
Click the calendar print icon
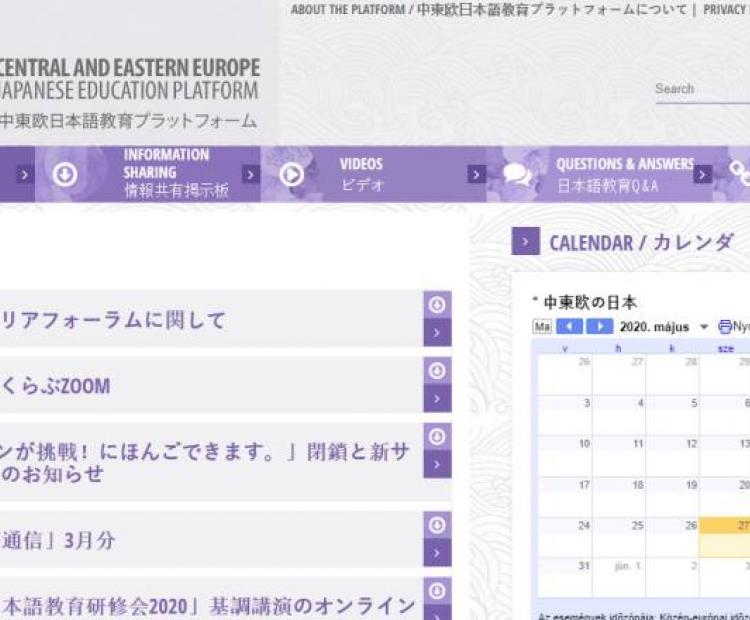coord(725,327)
